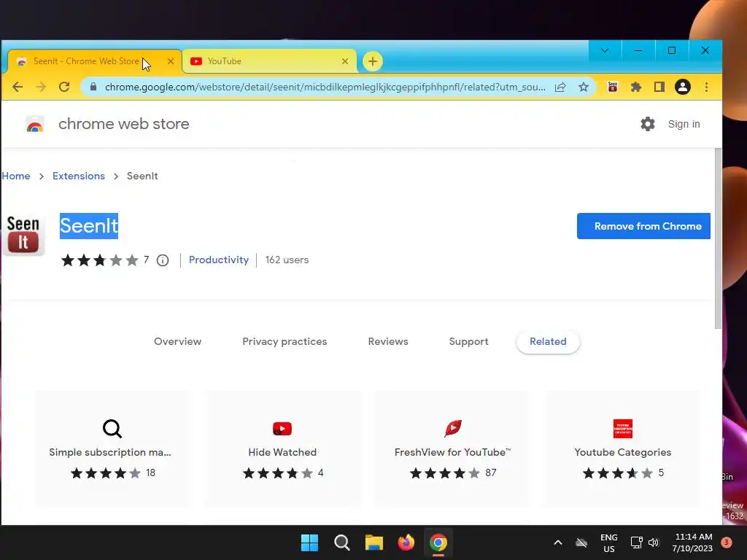
Task: Click the selected SeenIt title heading
Action: [89, 226]
